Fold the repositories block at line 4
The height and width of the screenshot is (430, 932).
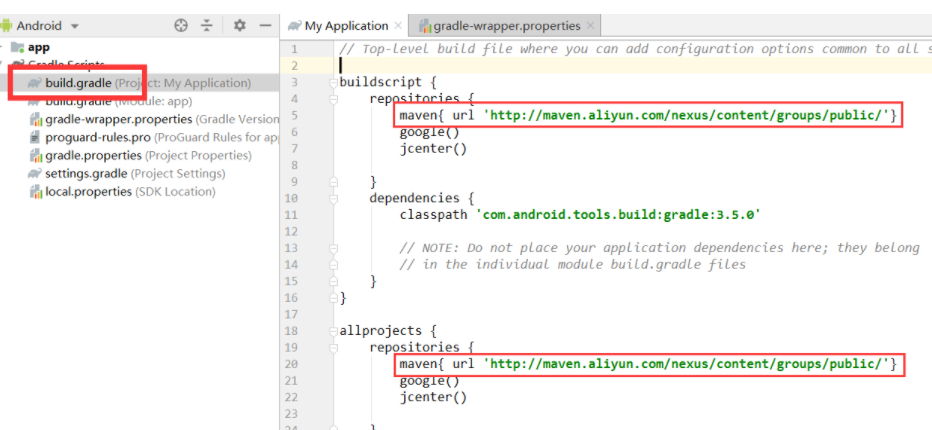click(x=333, y=99)
